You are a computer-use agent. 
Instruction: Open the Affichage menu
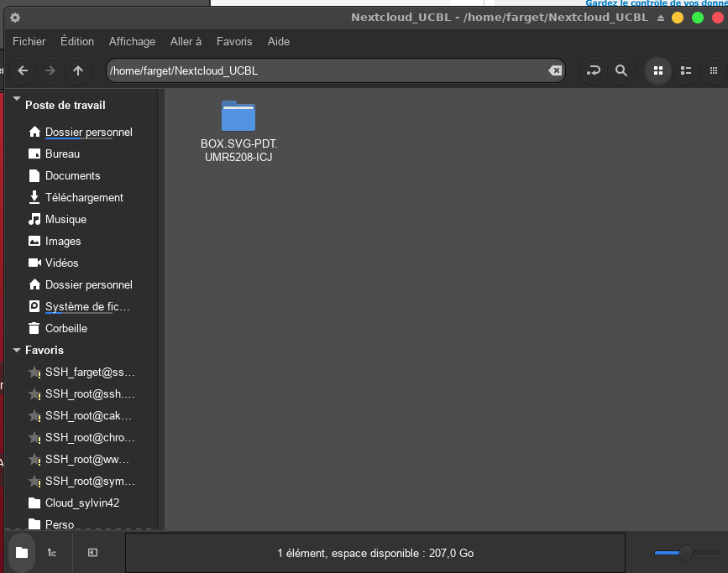point(132,41)
